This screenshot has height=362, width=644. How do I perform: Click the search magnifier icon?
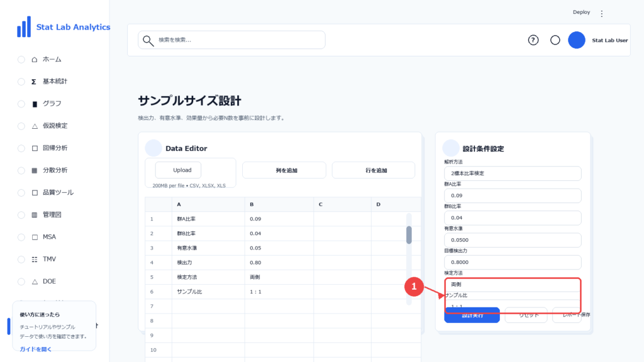coord(148,40)
